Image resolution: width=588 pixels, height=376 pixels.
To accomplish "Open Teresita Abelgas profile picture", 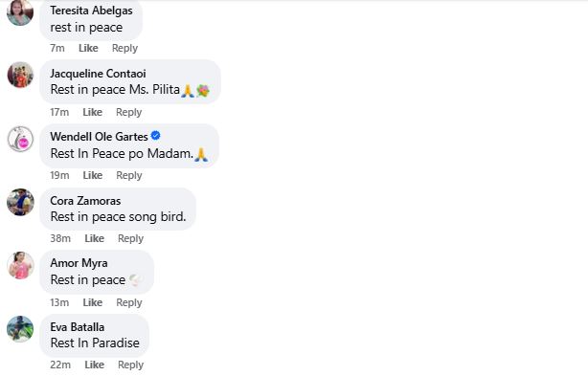I will pos(20,12).
